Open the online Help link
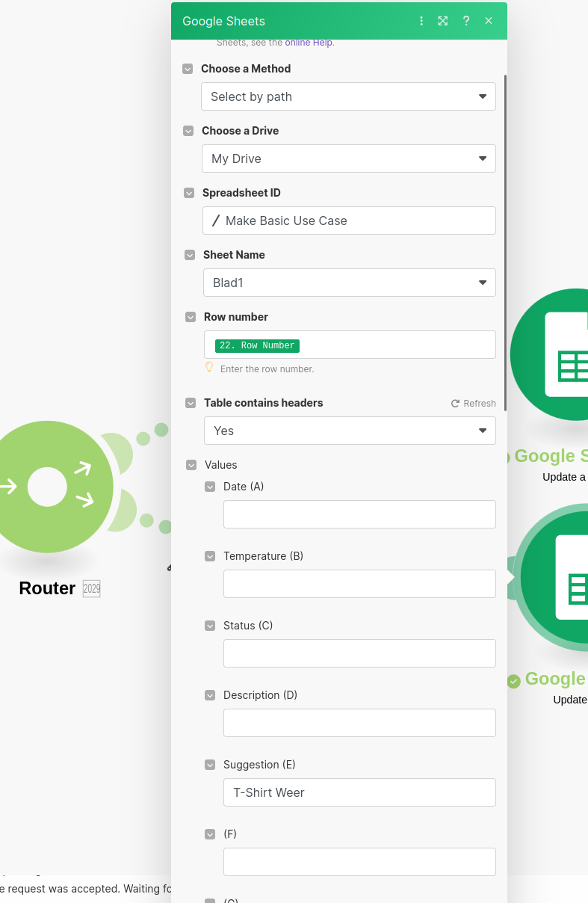Screen dimensions: 588x903 [309, 43]
